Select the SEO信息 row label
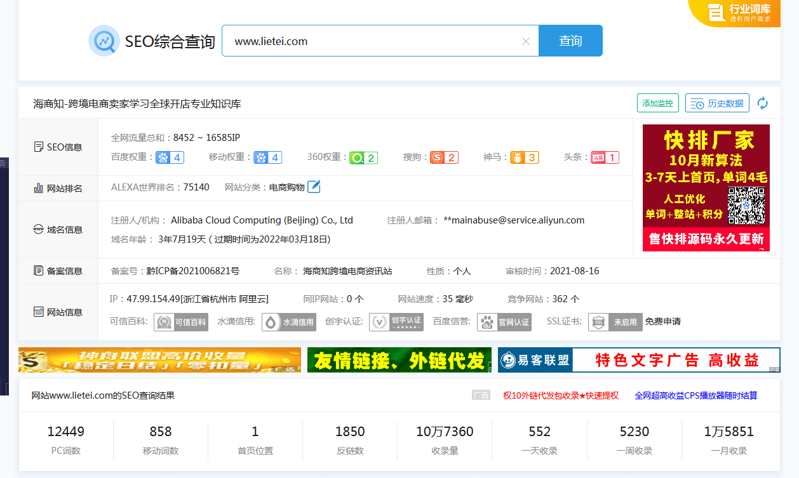Image resolution: width=799 pixels, height=478 pixels. click(58, 147)
